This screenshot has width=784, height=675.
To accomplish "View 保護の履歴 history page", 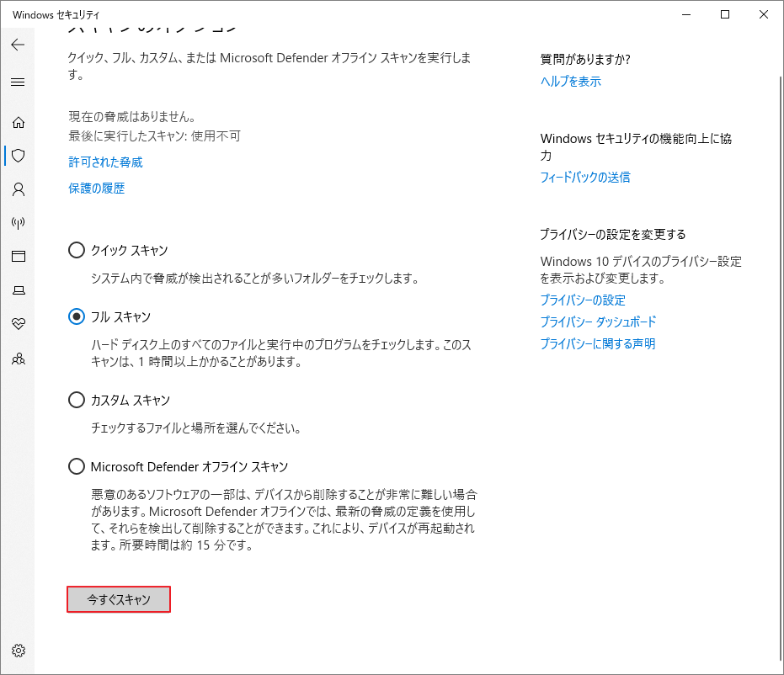I will pyautogui.click(x=96, y=188).
